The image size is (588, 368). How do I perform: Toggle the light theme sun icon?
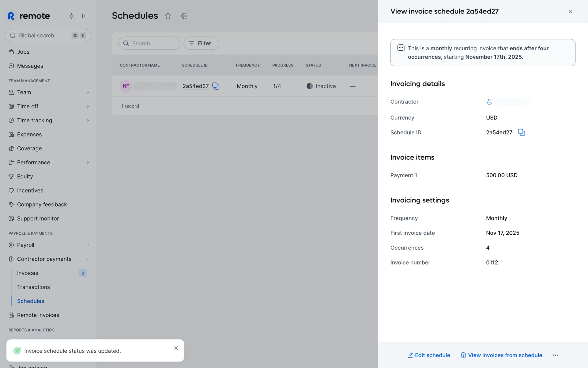click(71, 16)
